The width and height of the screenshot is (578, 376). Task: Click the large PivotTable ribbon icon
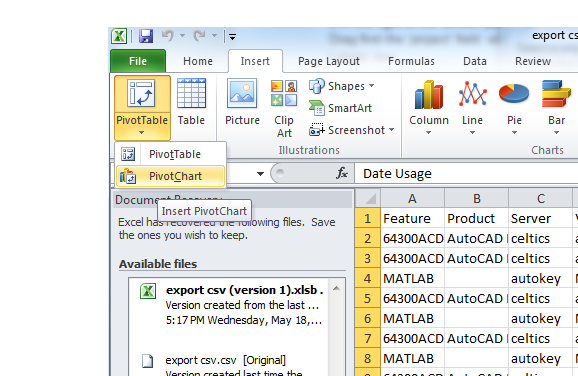click(142, 93)
